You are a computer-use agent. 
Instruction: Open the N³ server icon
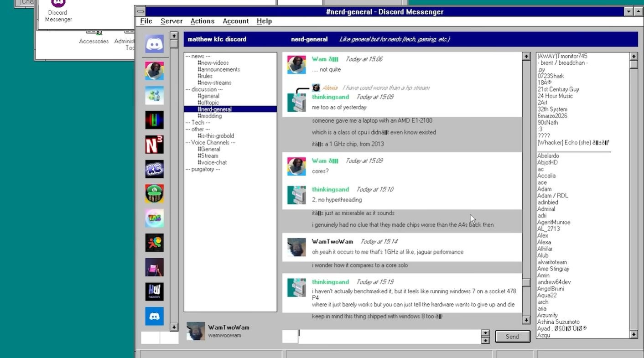(x=154, y=145)
